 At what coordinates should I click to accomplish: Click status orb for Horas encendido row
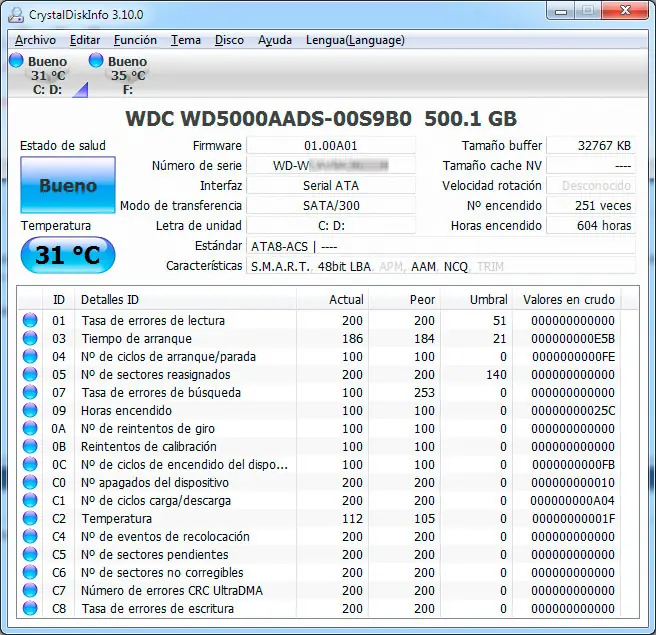point(30,410)
